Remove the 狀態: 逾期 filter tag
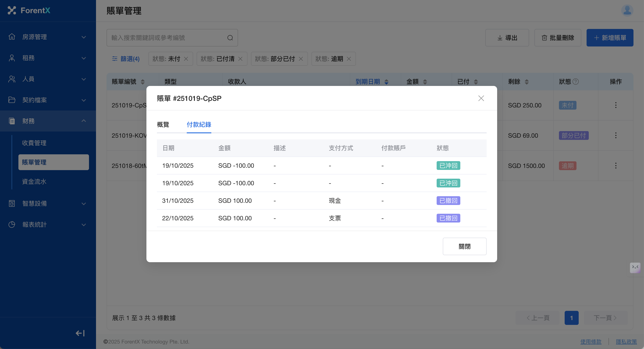Image resolution: width=644 pixels, height=349 pixels. click(x=349, y=59)
